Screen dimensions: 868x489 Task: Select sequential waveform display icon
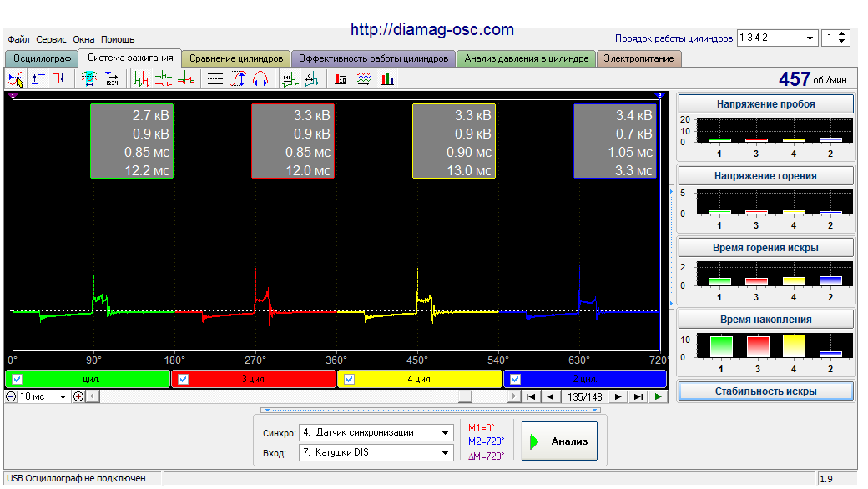[x=140, y=79]
